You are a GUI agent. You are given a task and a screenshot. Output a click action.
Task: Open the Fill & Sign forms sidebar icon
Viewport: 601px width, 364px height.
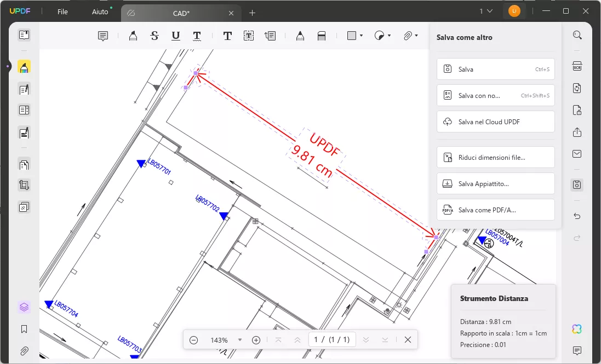click(24, 133)
